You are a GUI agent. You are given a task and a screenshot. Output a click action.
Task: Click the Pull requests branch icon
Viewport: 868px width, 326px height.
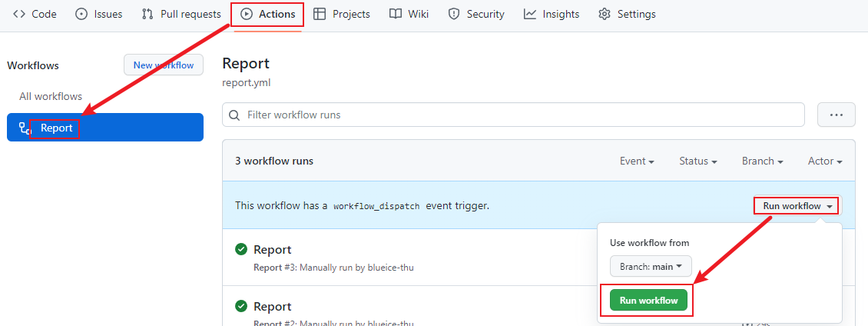point(147,15)
